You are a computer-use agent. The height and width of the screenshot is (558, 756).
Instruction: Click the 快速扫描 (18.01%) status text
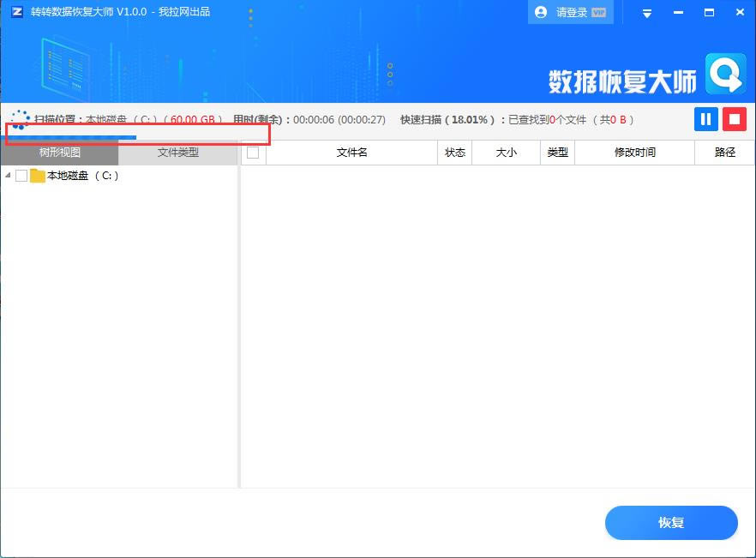click(x=447, y=120)
